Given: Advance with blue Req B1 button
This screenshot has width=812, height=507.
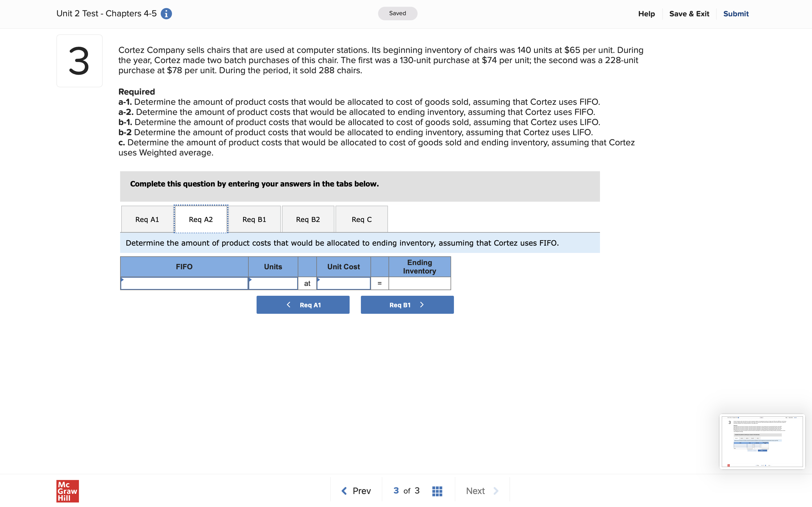Looking at the screenshot, I should click(x=407, y=305).
